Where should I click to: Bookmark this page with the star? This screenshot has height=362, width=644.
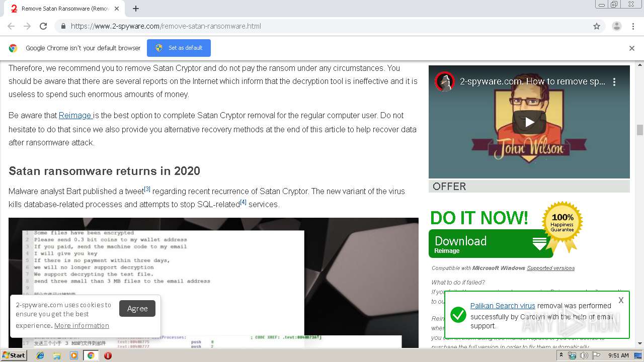tap(597, 26)
